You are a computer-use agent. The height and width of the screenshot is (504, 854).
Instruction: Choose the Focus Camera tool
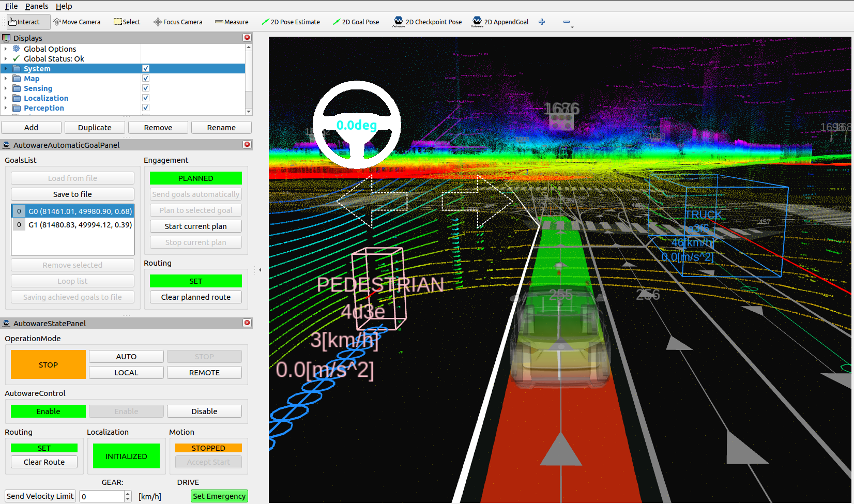tap(178, 22)
